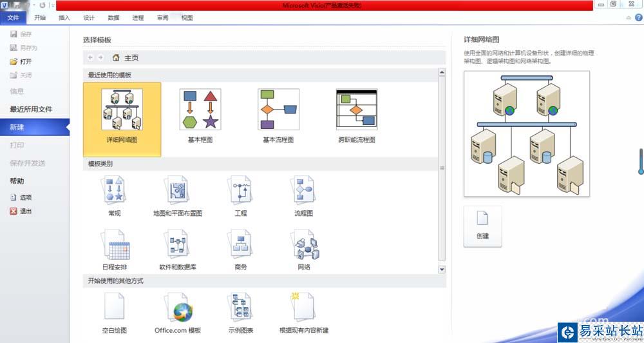The image size is (644, 343).
Task: Browse Office.com 模板 online templates
Action: point(178,313)
